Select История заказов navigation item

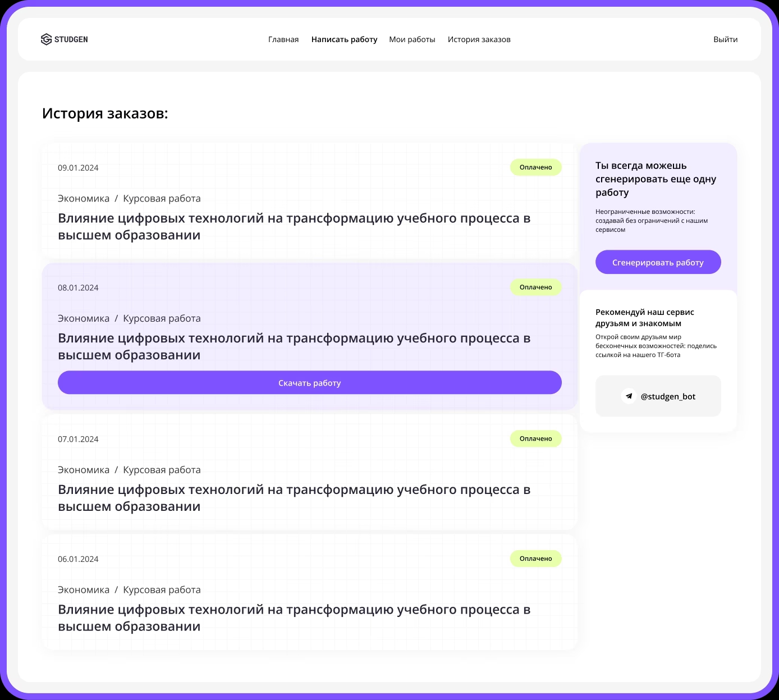tap(479, 39)
